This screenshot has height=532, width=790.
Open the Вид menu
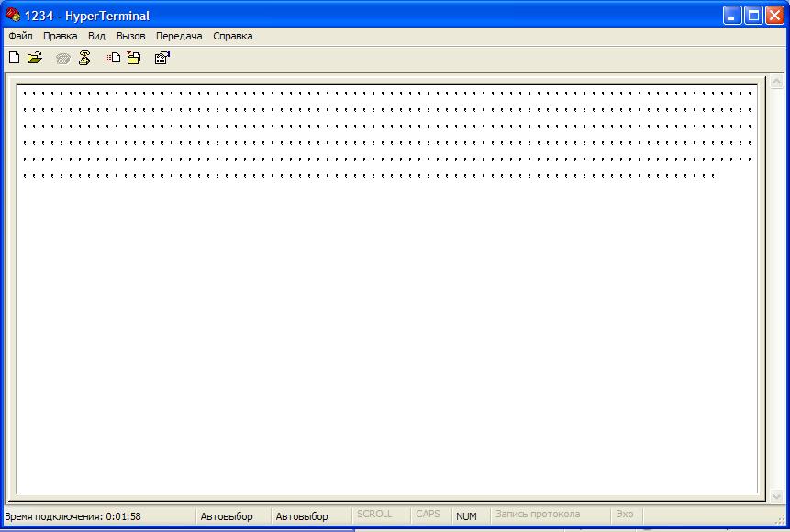point(97,36)
